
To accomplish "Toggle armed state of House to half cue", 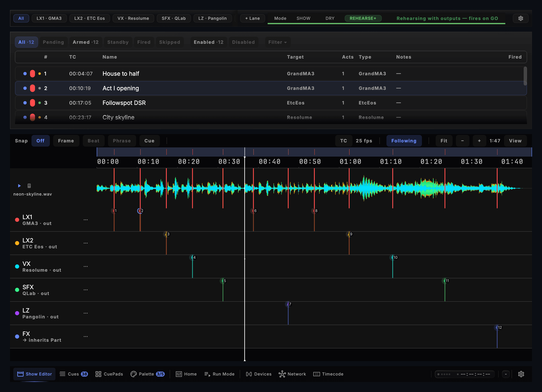I will (33, 74).
